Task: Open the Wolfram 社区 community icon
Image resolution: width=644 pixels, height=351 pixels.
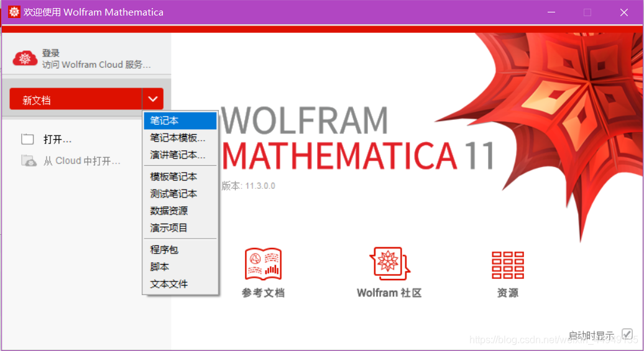Action: coord(389,263)
